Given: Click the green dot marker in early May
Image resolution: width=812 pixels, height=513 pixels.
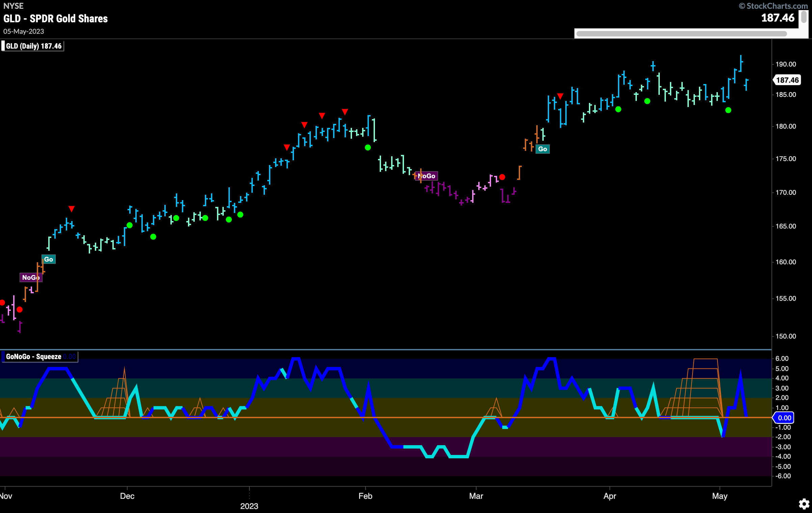Looking at the screenshot, I should 728,110.
